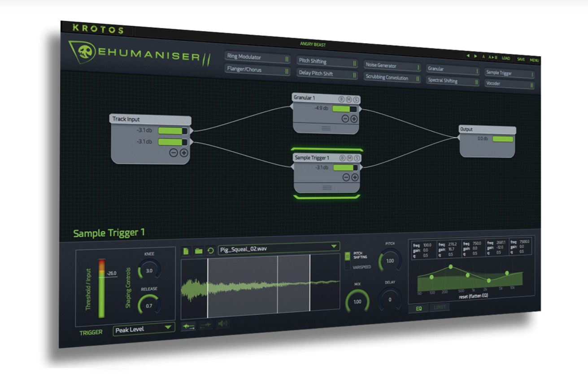Switch to the LIMIT tab
Screen dimensions: 588x374
[x=440, y=308]
